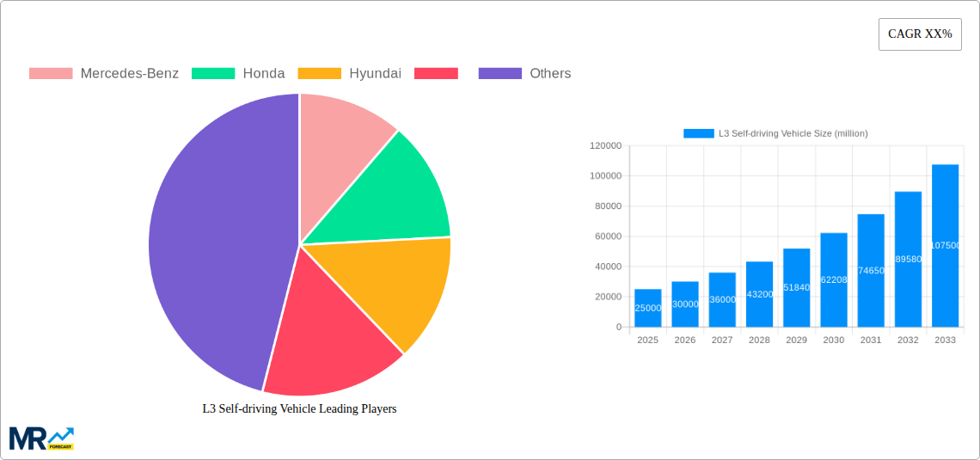Click the Others purple legend swatch
The width and height of the screenshot is (980, 460).
click(x=500, y=74)
